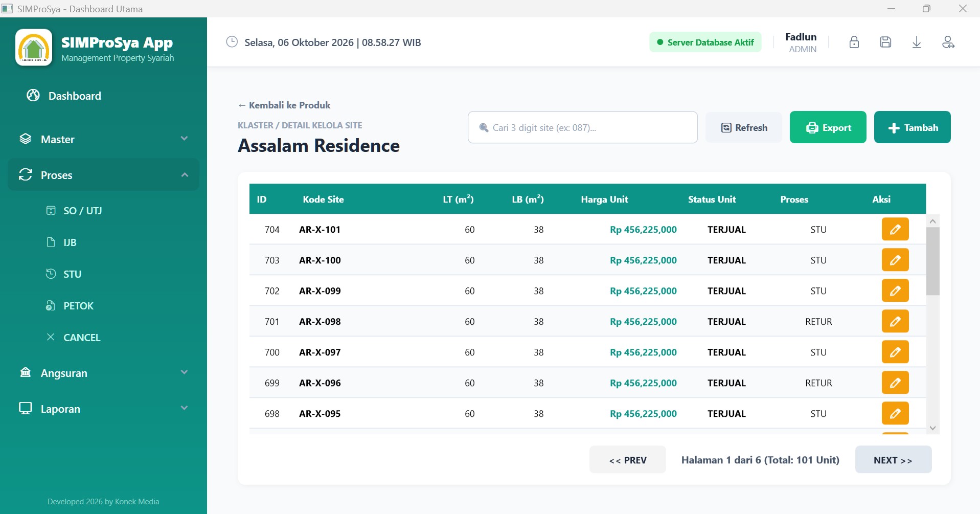Click the Harga Unit column header
The width and height of the screenshot is (980, 514).
(x=604, y=199)
